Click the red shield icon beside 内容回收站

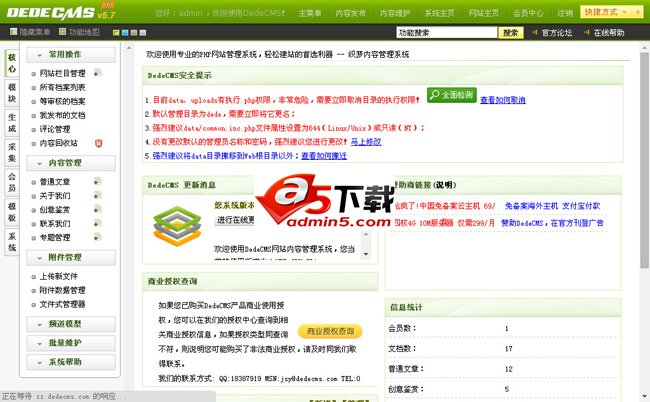pos(98,143)
